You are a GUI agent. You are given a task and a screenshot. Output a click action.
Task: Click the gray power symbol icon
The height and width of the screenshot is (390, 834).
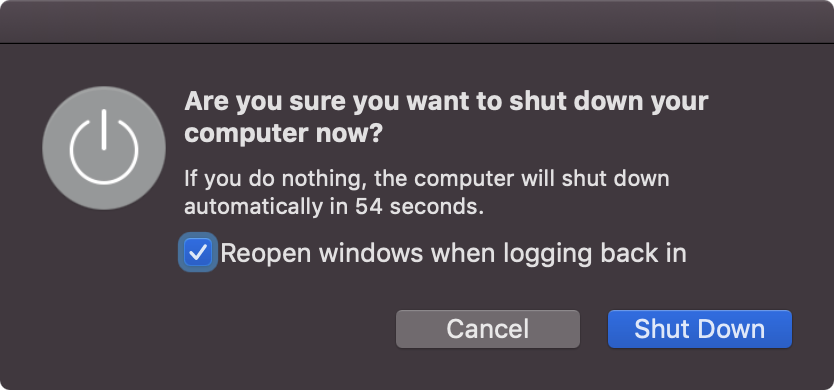click(104, 148)
